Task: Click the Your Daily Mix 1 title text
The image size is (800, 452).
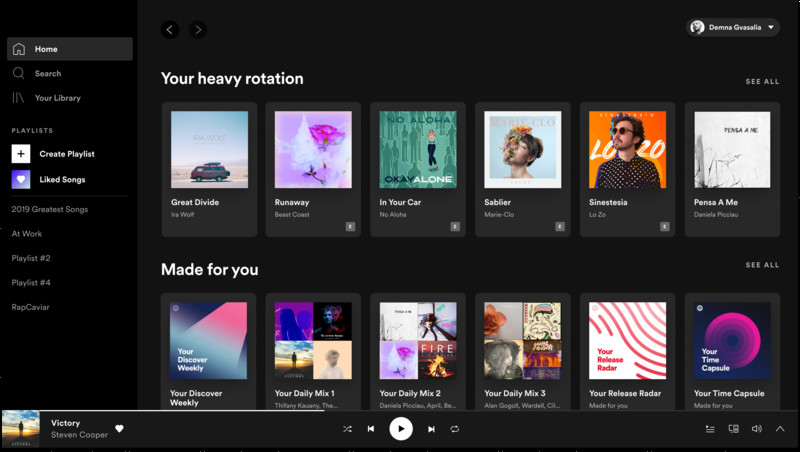Action: tap(305, 393)
